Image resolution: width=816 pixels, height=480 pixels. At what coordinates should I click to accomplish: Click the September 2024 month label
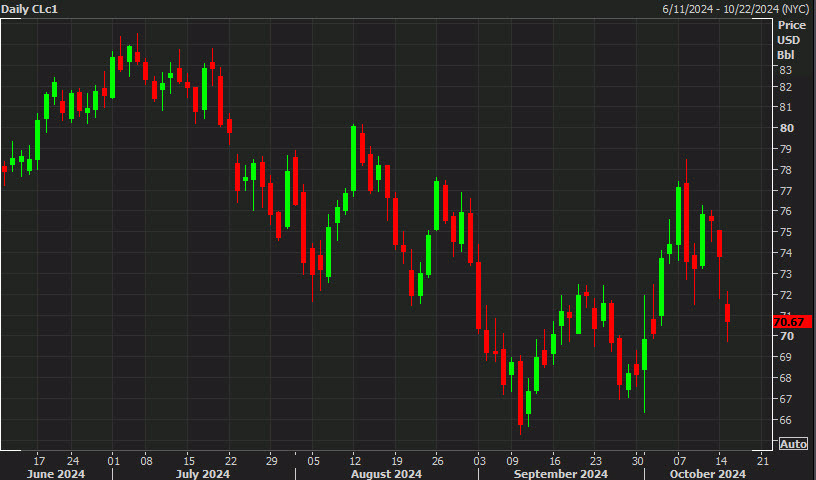coord(560,474)
